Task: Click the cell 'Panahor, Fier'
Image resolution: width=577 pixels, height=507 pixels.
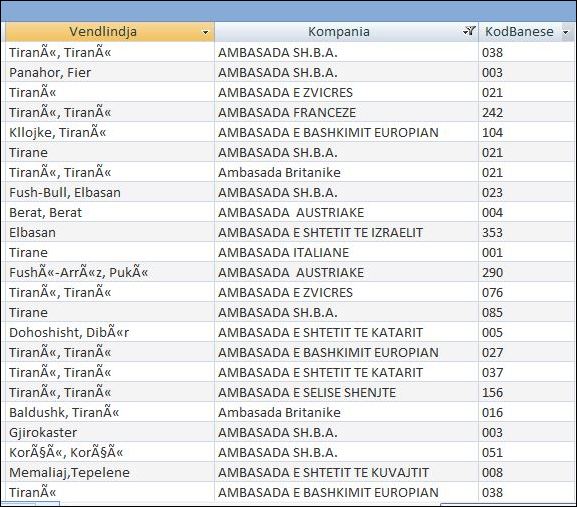Action: (x=110, y=72)
